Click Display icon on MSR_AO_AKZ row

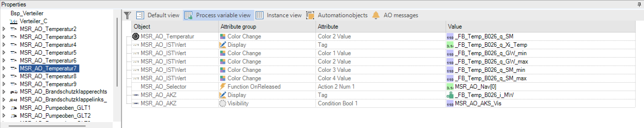[222, 95]
